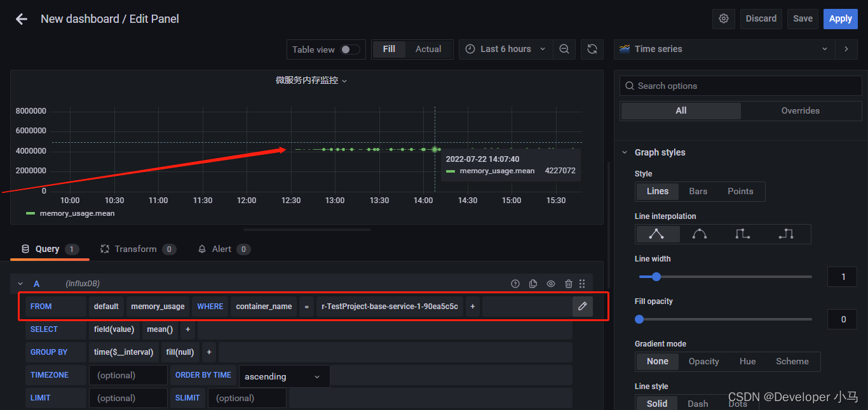The image size is (868, 410).
Task: Click the back arrow to exit panel editor
Action: pyautogui.click(x=22, y=19)
